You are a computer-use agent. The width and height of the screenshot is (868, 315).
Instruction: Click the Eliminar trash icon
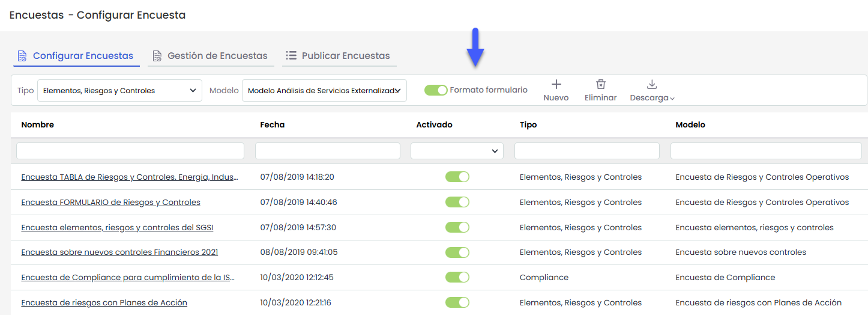coord(600,85)
